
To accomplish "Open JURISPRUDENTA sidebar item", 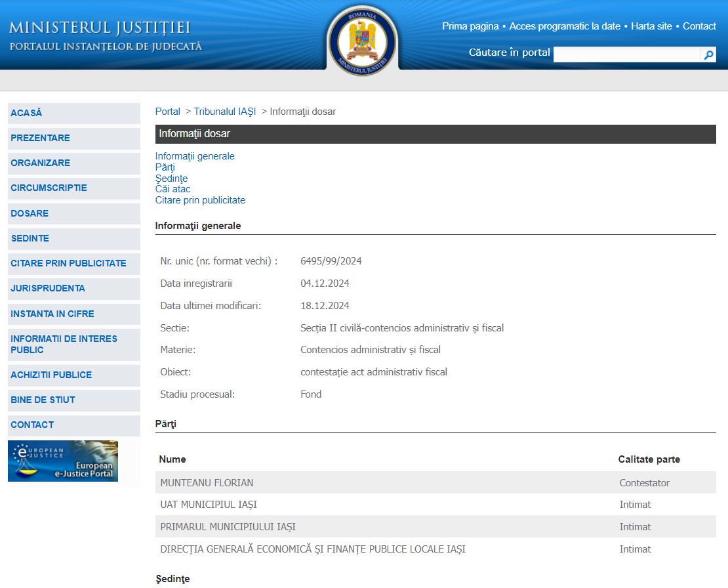I will click(74, 289).
